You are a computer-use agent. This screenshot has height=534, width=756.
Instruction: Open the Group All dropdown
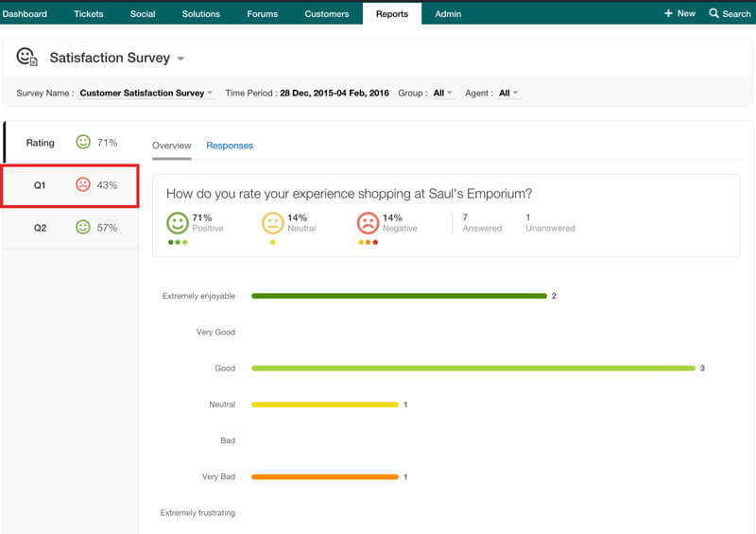click(x=443, y=94)
